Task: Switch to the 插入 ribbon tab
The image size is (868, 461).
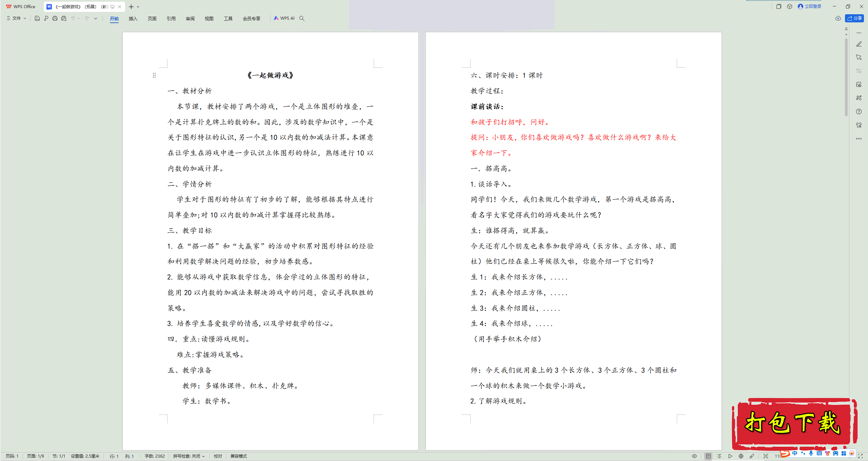Action: [133, 18]
